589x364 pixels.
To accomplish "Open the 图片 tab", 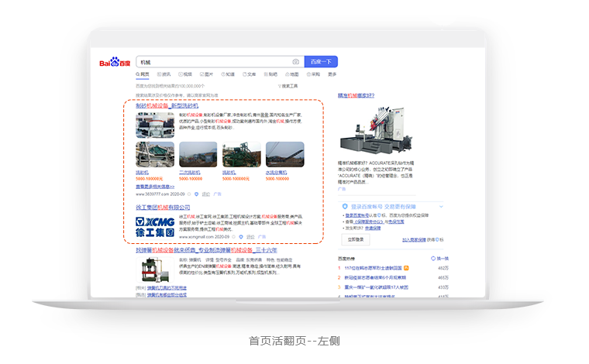I will click(x=207, y=74).
